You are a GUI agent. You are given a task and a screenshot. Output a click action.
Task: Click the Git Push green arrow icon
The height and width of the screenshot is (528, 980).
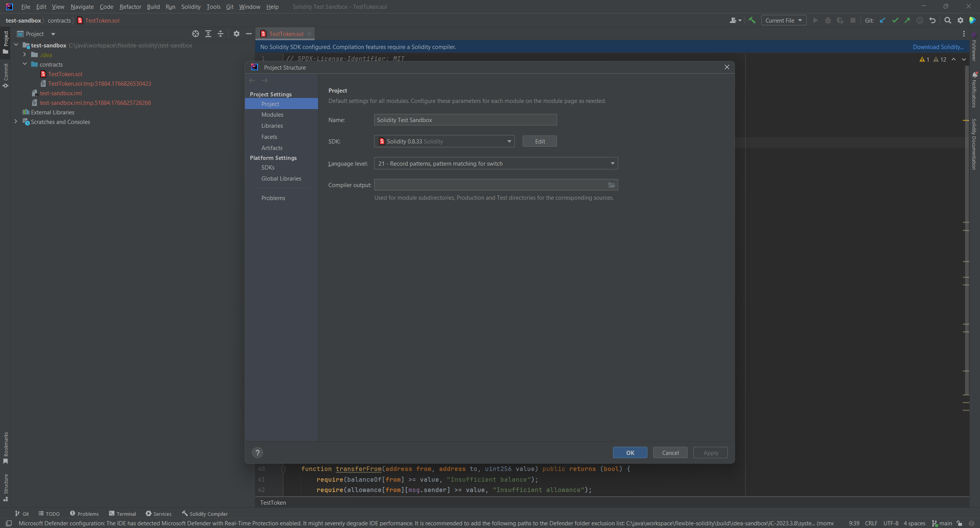[907, 20]
